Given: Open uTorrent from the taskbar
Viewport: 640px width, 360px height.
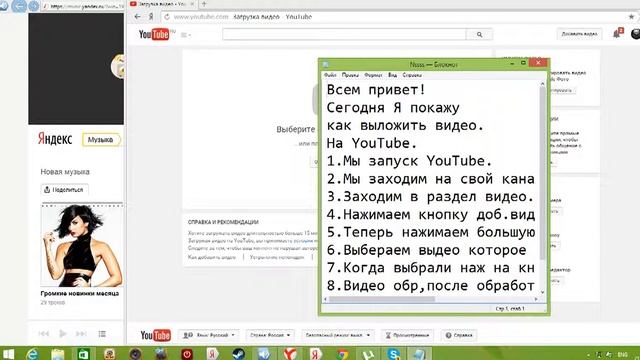Looking at the screenshot, I should pos(368,354).
